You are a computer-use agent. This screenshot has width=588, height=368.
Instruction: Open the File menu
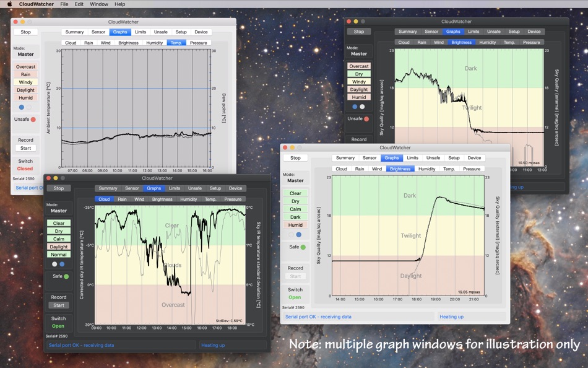click(x=64, y=4)
